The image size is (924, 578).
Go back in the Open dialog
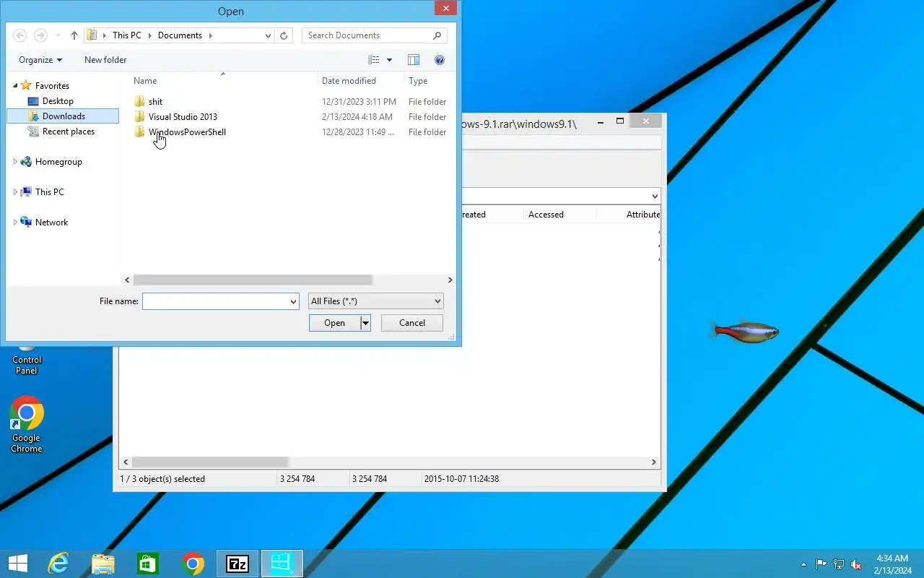point(20,35)
